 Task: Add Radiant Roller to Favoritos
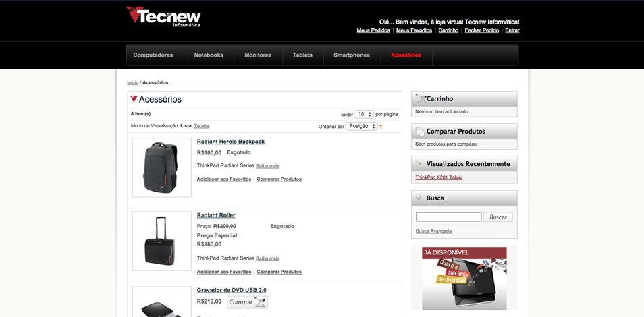(x=224, y=272)
